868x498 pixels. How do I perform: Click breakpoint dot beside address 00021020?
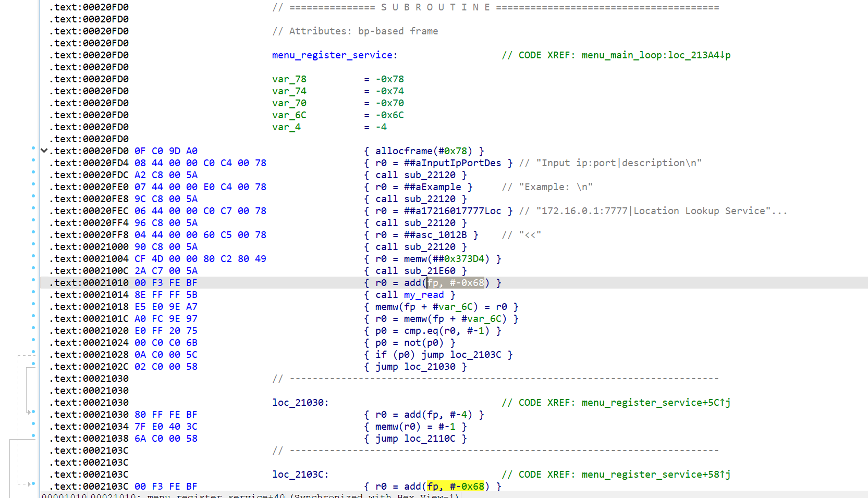click(x=33, y=328)
